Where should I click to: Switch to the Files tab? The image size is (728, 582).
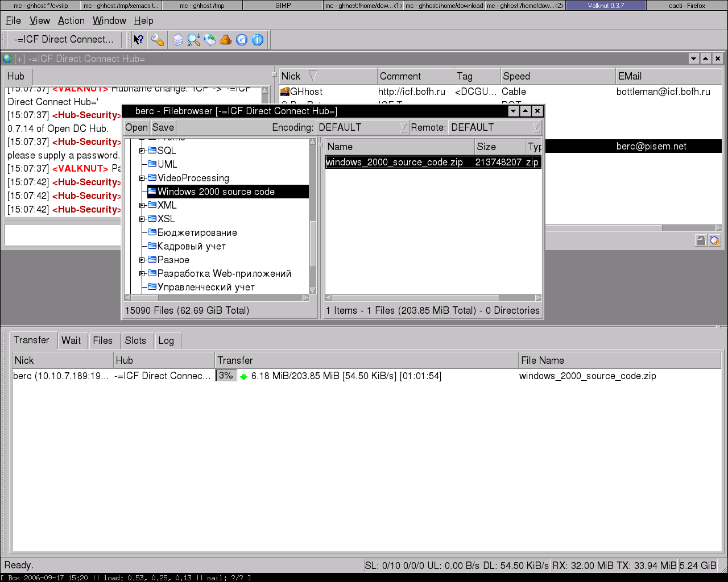click(x=103, y=340)
